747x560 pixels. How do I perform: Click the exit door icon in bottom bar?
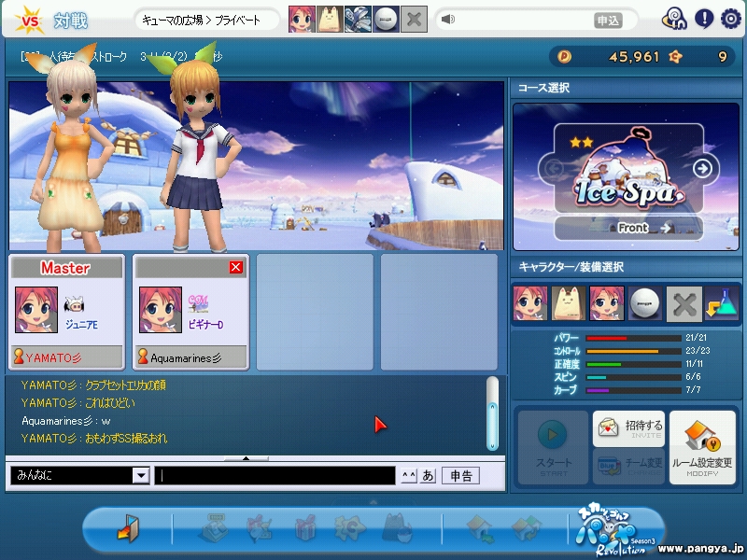128,527
